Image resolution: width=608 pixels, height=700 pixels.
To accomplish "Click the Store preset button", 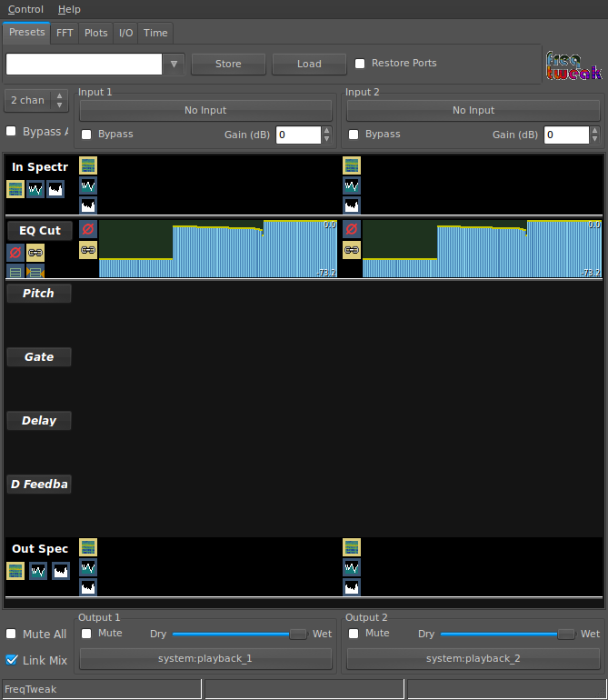I will click(x=228, y=64).
